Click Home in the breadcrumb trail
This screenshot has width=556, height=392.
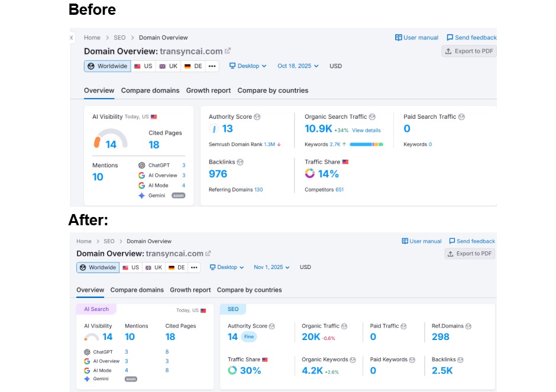92,37
